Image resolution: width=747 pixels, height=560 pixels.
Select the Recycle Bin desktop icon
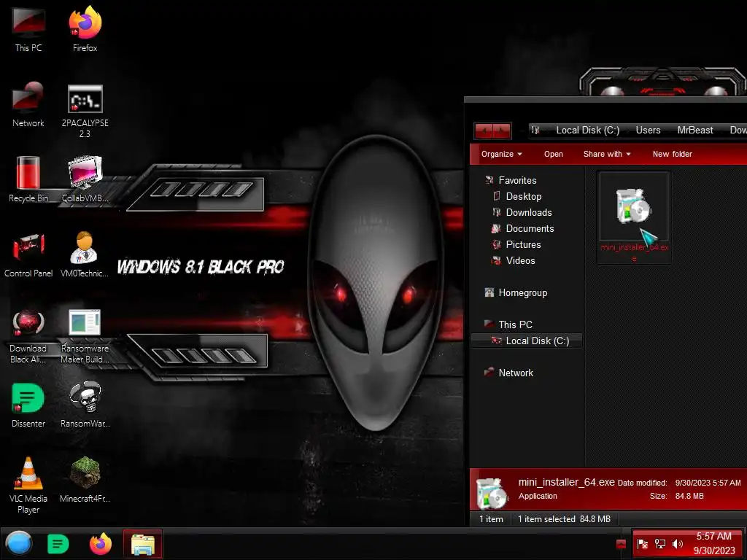click(28, 179)
